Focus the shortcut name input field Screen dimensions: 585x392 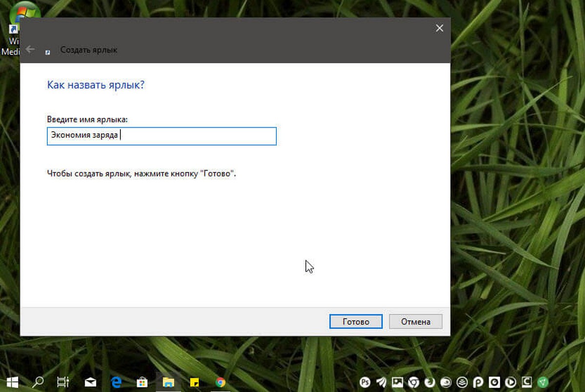coord(161,136)
